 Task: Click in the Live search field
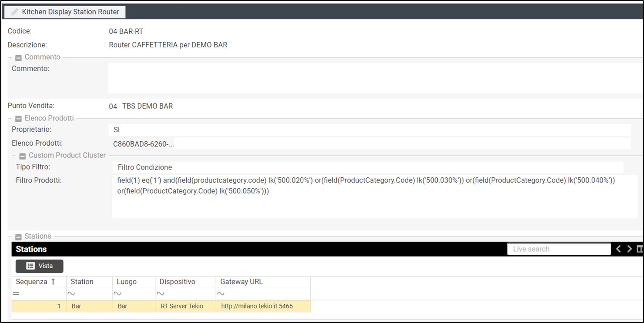pos(559,249)
